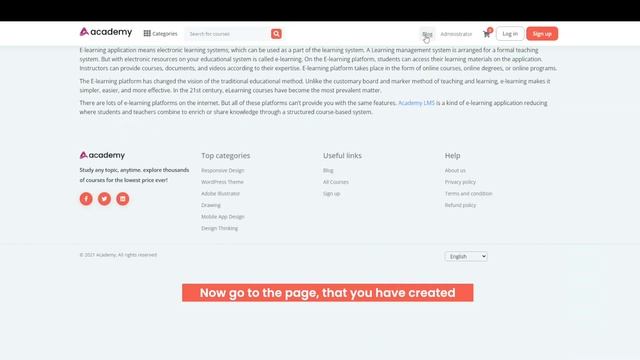Open the shopping cart icon
The height and width of the screenshot is (360, 640).
click(487, 33)
